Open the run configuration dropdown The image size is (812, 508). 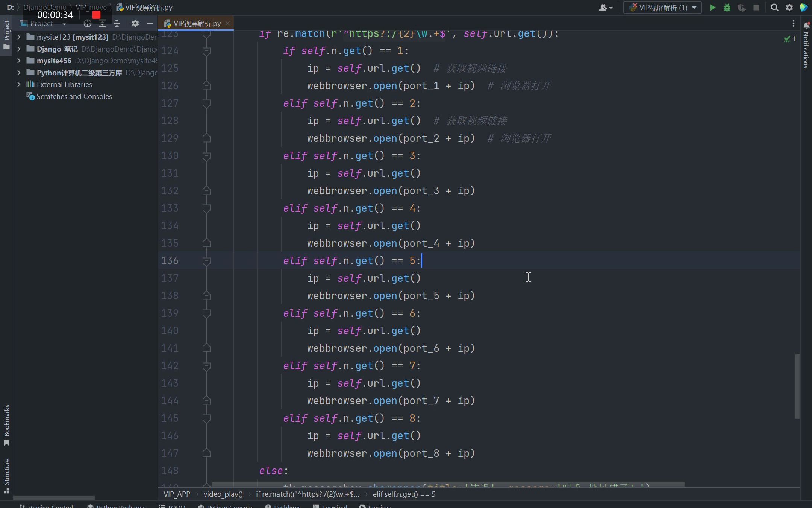tap(662, 8)
